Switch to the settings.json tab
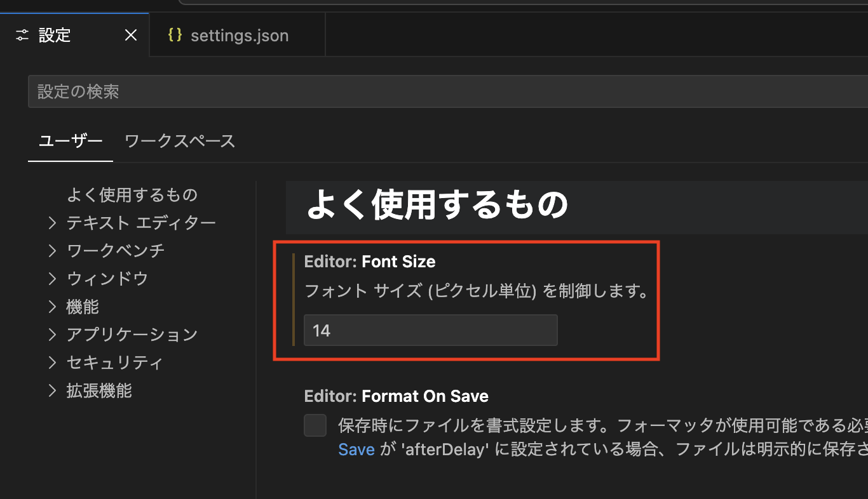The height and width of the screenshot is (499, 868). tap(239, 35)
